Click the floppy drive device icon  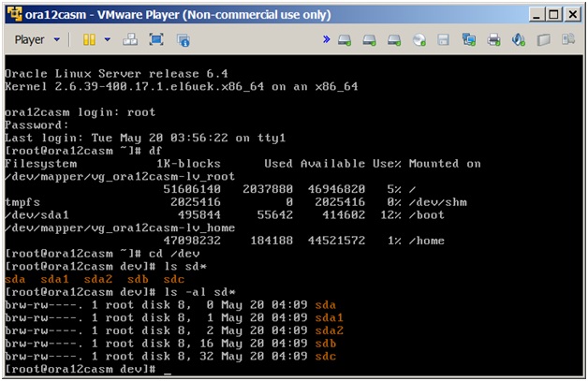click(x=444, y=39)
